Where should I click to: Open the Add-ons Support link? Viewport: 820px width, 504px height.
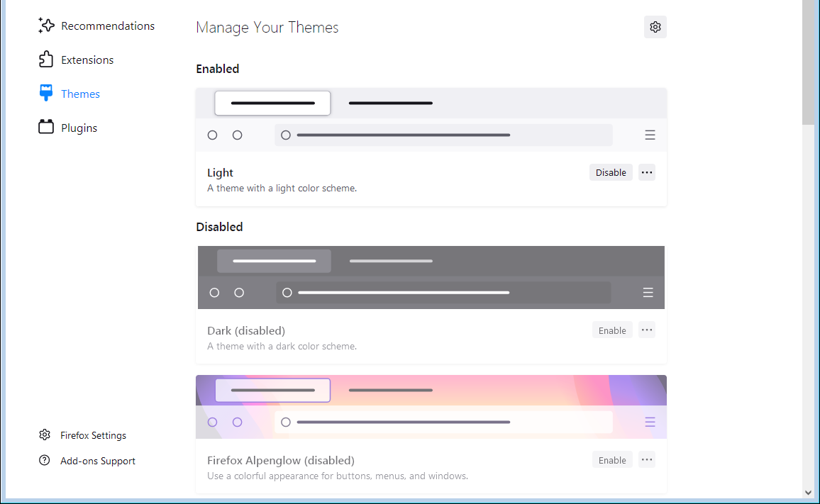pyautogui.click(x=97, y=460)
